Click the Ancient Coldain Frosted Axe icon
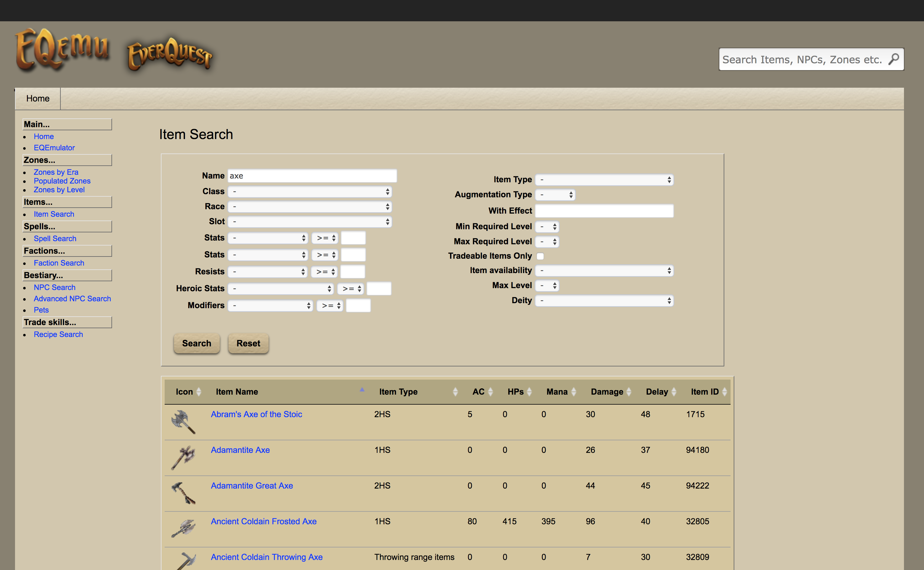The height and width of the screenshot is (570, 924). (183, 529)
